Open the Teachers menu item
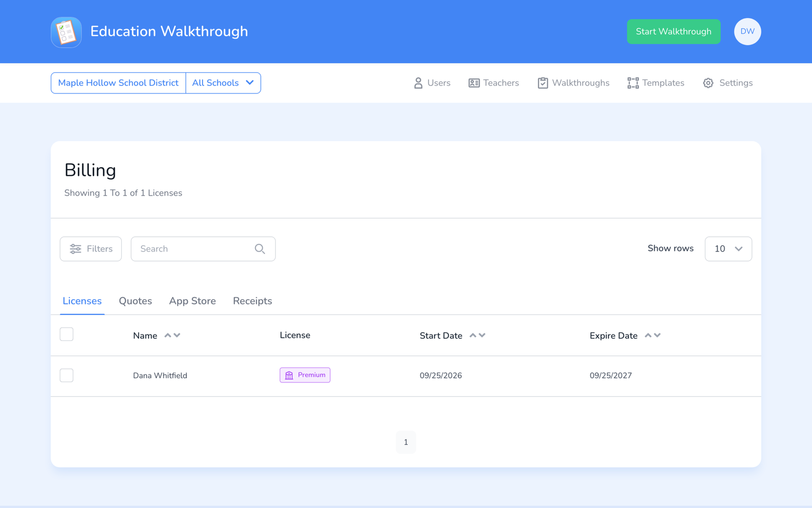The height and width of the screenshot is (508, 812). 494,83
